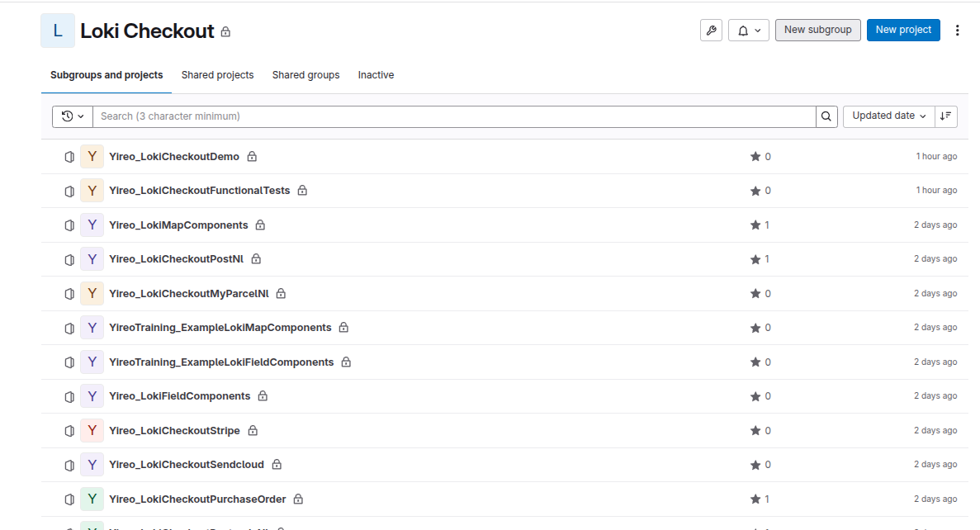
Task: Click the Yireo_LokiMapComponents project avatar
Action: [92, 225]
